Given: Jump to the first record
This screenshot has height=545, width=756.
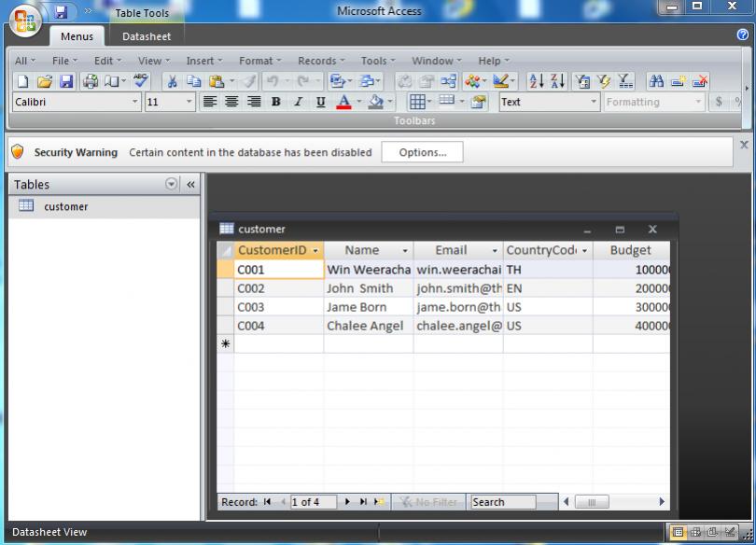Looking at the screenshot, I should point(267,502).
